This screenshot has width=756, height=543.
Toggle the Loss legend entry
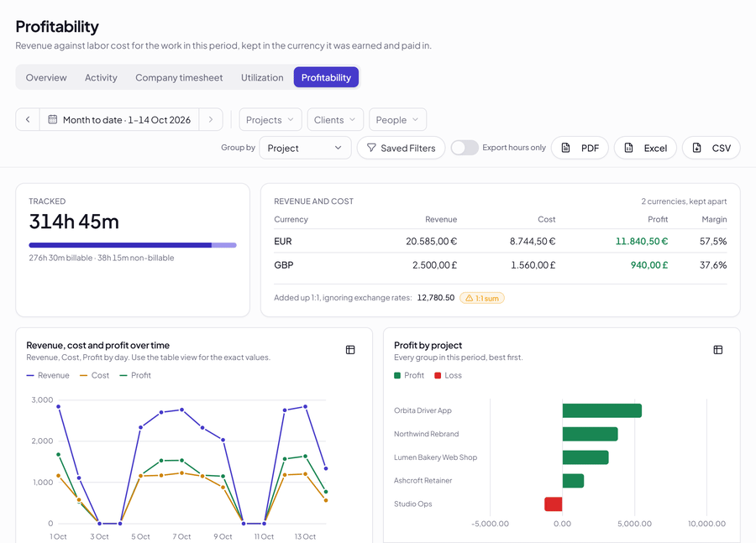[x=448, y=375]
